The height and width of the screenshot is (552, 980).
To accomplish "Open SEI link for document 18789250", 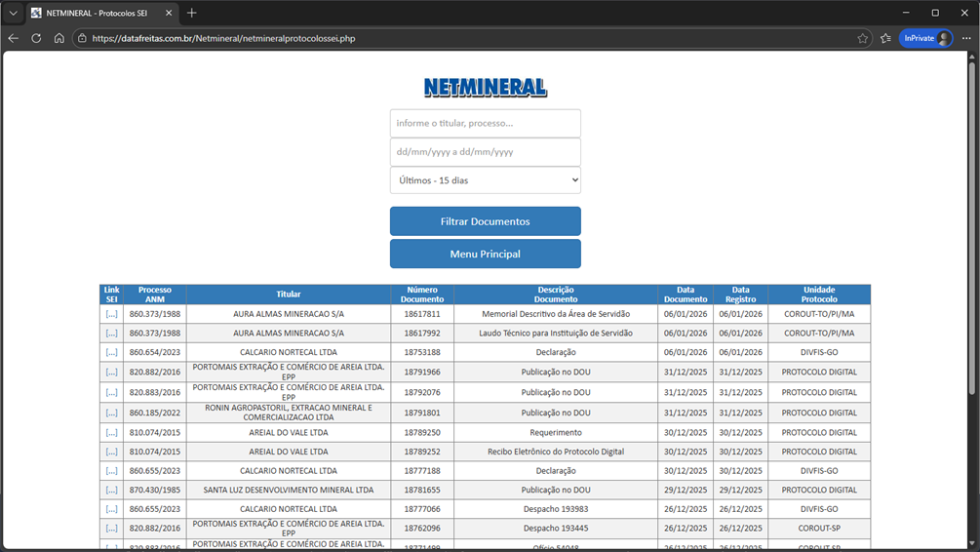I will (111, 433).
